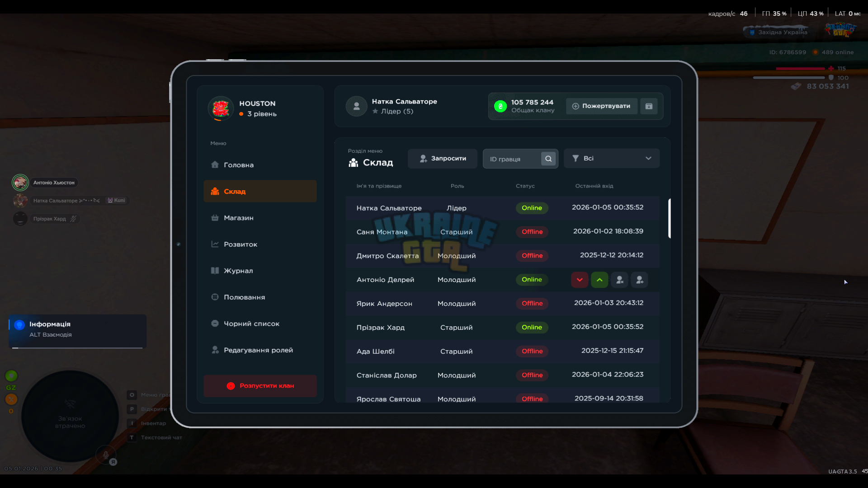Expand filter with the chevron arrow

click(x=648, y=158)
